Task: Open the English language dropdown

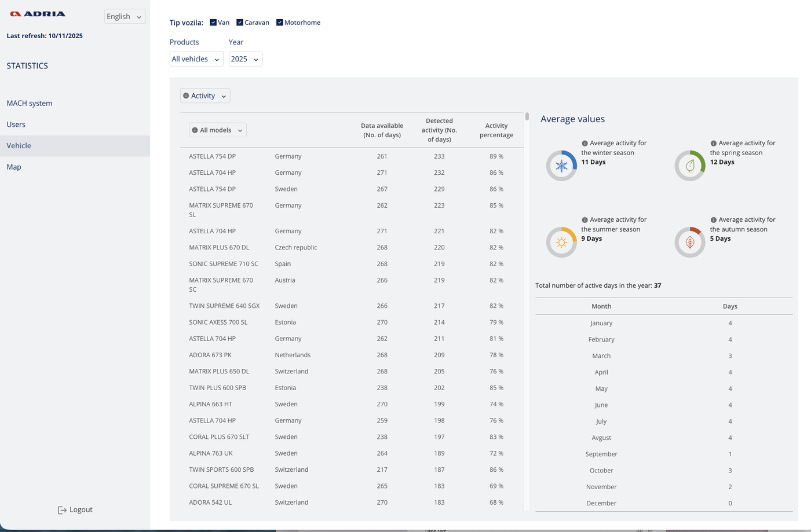Action: tap(125, 17)
